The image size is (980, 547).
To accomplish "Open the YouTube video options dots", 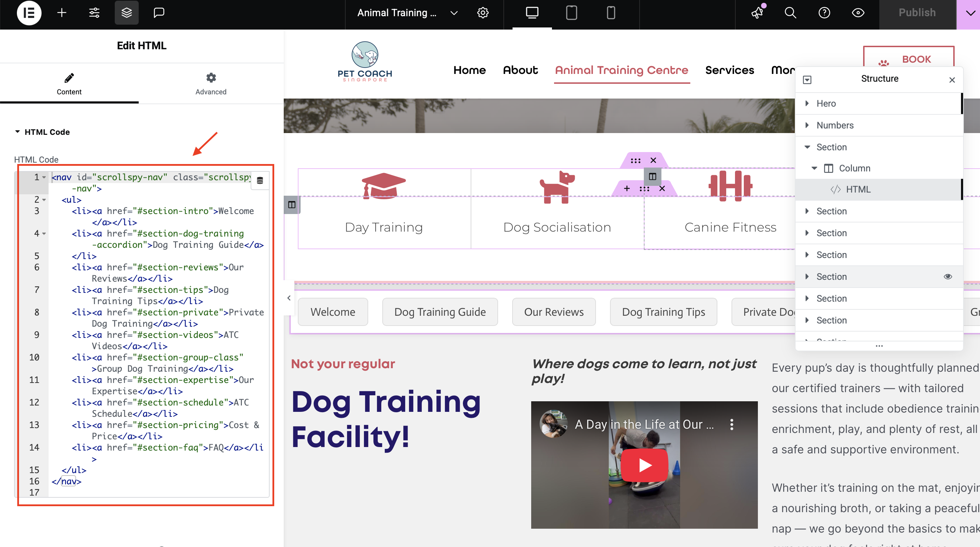I will [x=731, y=425].
